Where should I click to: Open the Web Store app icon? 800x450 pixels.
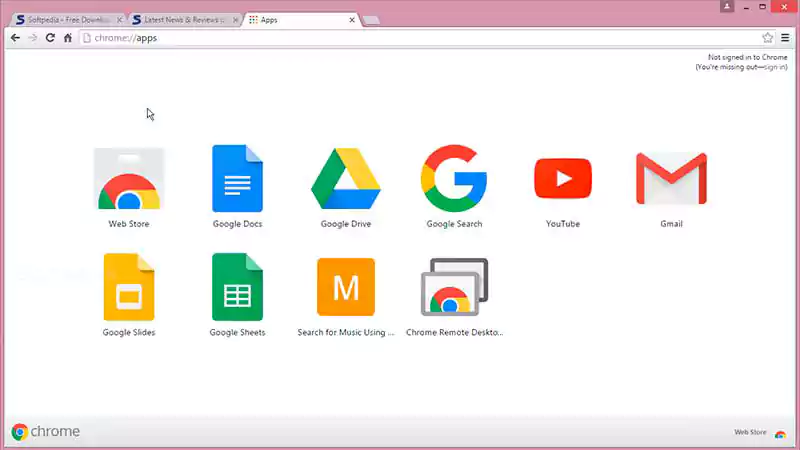point(129,179)
